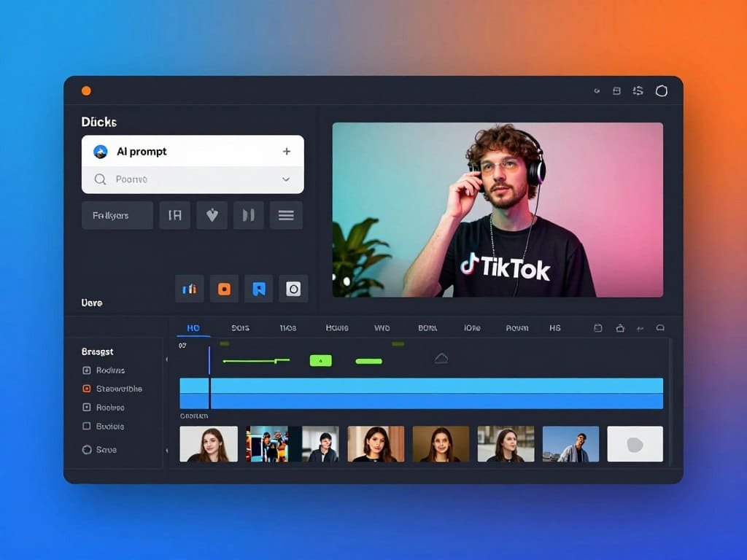Switch to the BOTeL tab

click(427, 328)
